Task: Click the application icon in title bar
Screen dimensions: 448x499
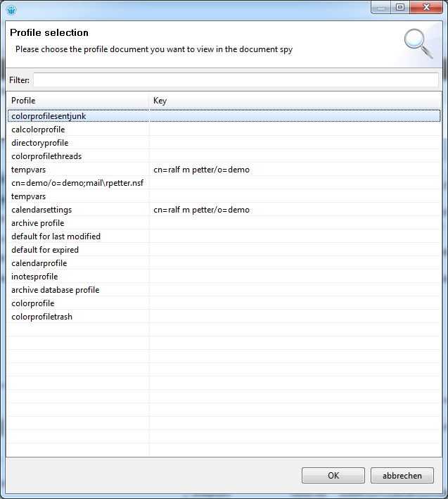Action: [10, 9]
